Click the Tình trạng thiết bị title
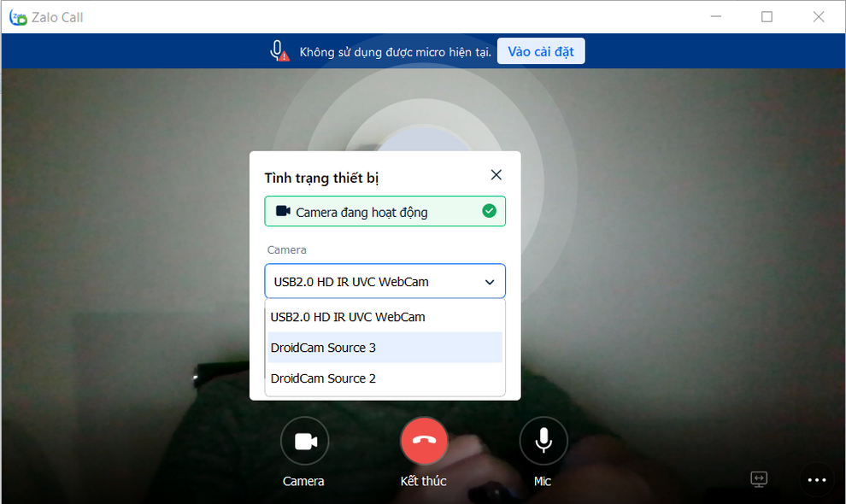Image resolution: width=846 pixels, height=504 pixels. coord(321,178)
